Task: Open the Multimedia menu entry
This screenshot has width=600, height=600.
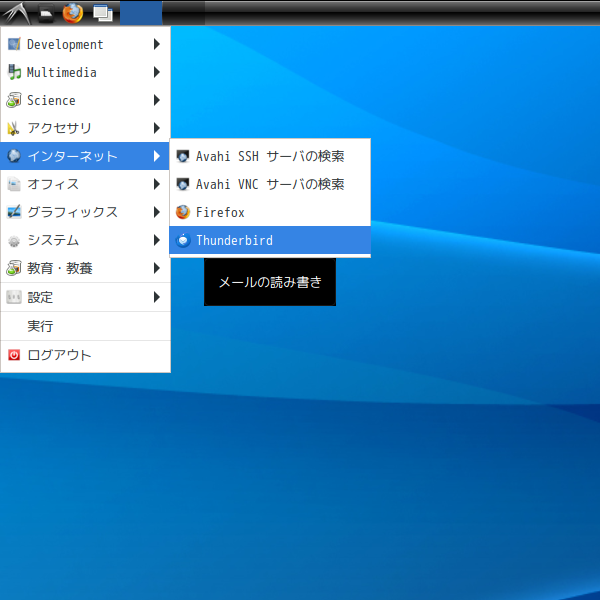Action: pyautogui.click(x=85, y=72)
